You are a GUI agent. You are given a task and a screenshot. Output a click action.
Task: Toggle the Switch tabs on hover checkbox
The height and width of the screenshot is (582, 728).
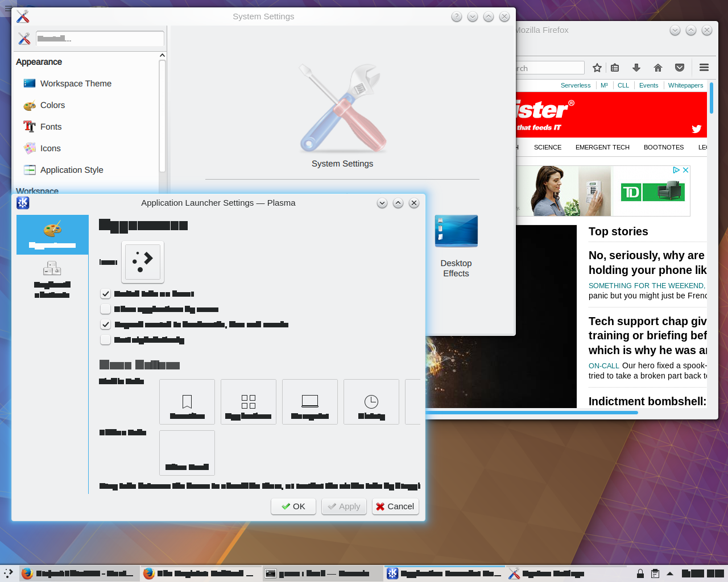pos(105,294)
